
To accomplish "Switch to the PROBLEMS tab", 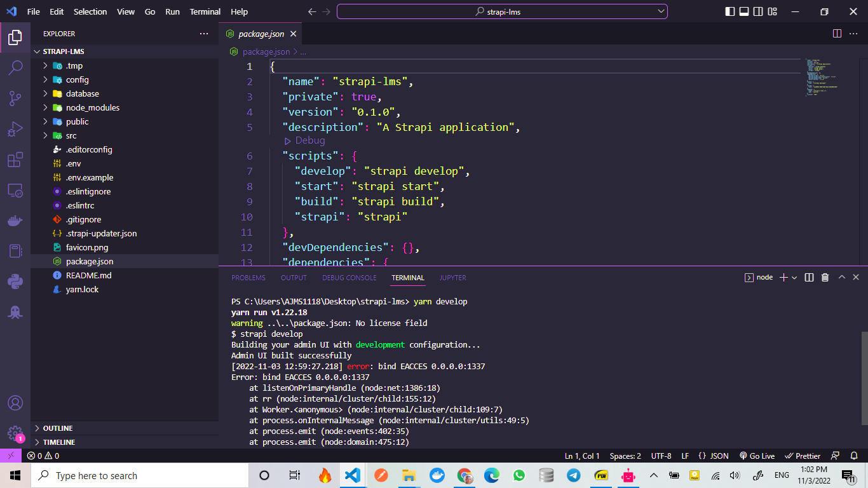I will coord(248,278).
